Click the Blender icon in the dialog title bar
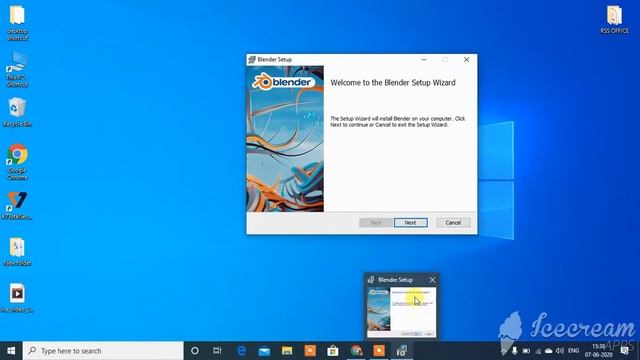This screenshot has width=640, height=360. coord(252,60)
